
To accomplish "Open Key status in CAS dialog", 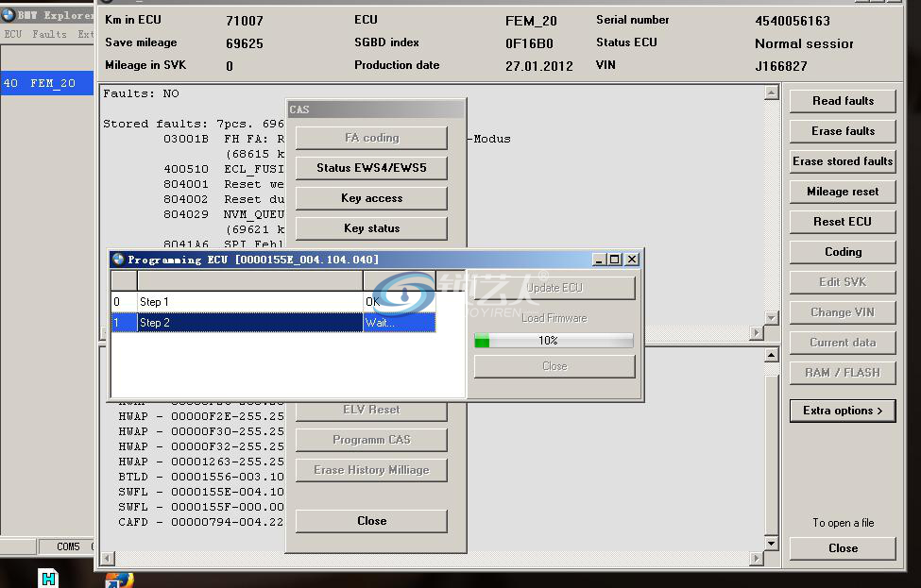I will (371, 228).
